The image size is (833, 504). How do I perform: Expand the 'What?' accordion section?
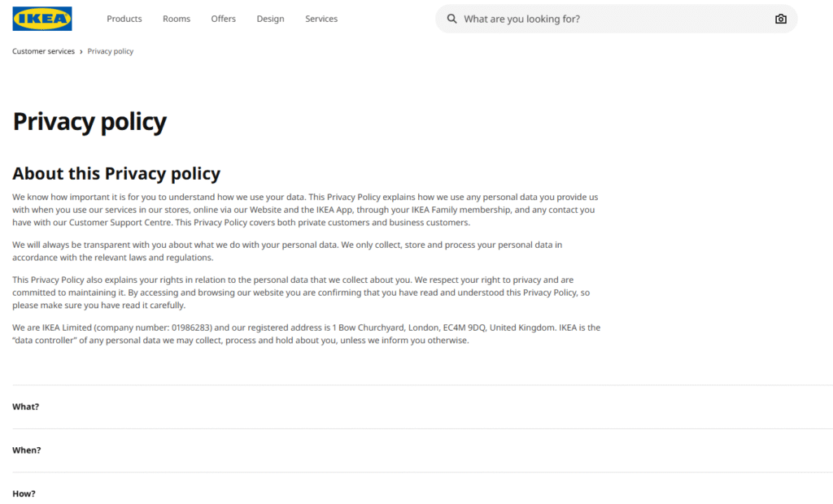pos(26,406)
